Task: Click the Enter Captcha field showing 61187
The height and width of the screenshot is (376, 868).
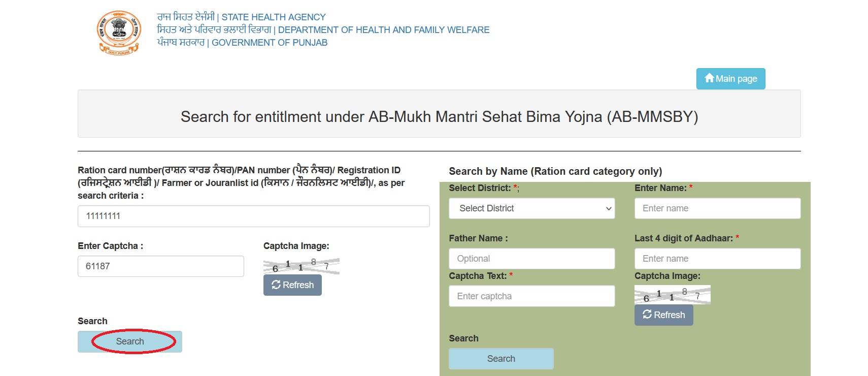Action: point(160,266)
